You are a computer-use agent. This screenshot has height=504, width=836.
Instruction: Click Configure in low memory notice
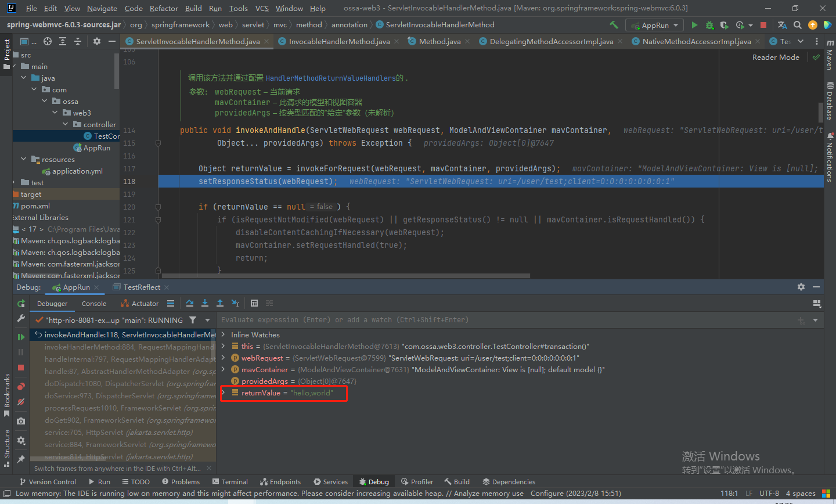(547, 494)
